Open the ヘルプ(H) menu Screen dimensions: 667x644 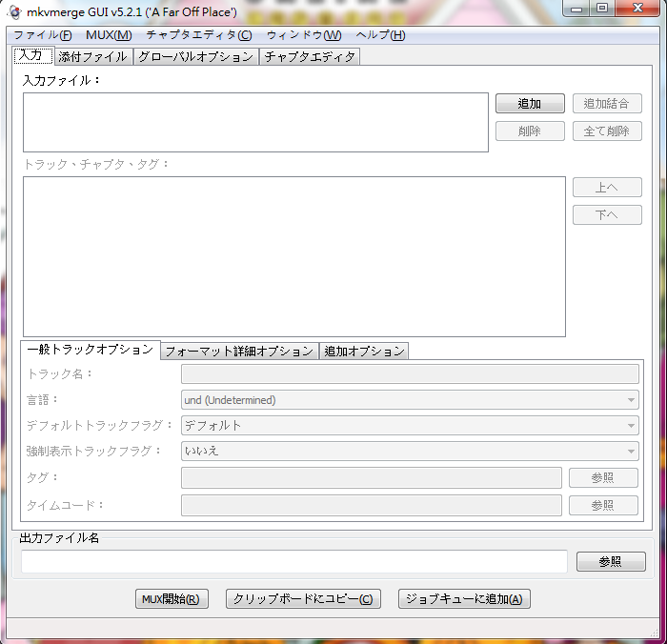(x=380, y=35)
